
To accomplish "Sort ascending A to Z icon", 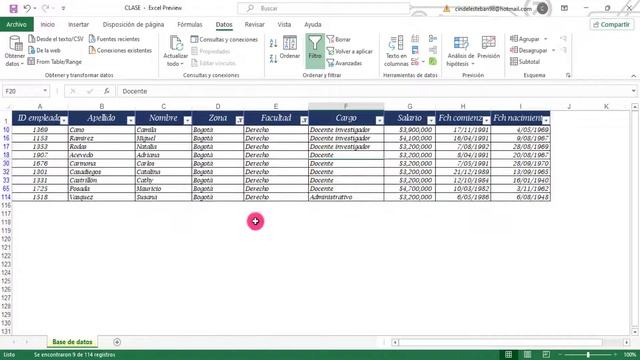I will click(x=273, y=43).
